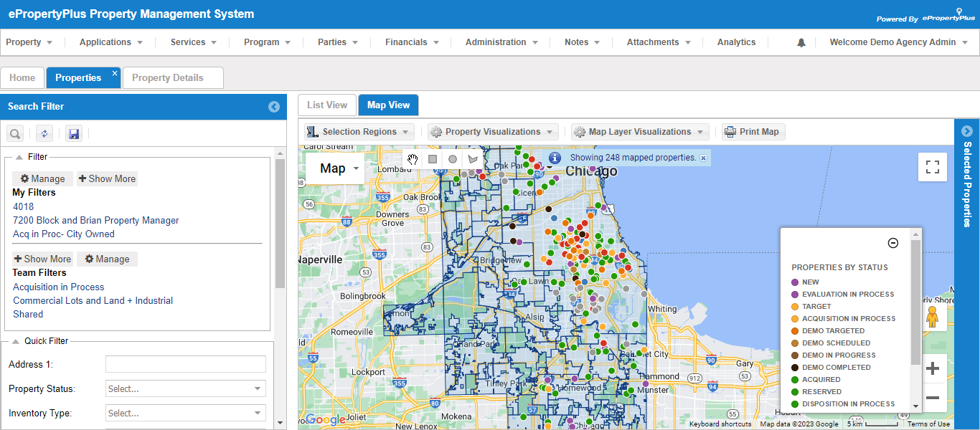Select the hand pan tool on the map
Viewport: 980px width, 430px height.
[x=413, y=158]
